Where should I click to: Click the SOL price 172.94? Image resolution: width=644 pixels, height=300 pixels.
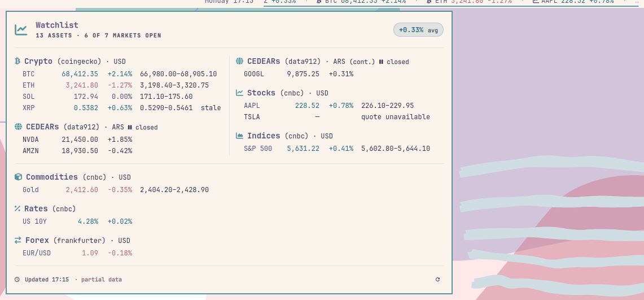[86, 97]
